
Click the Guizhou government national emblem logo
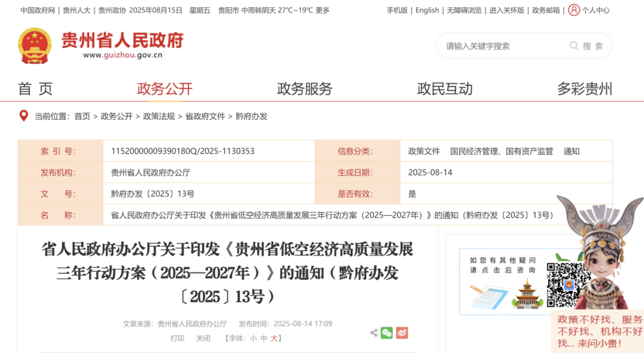click(x=35, y=46)
